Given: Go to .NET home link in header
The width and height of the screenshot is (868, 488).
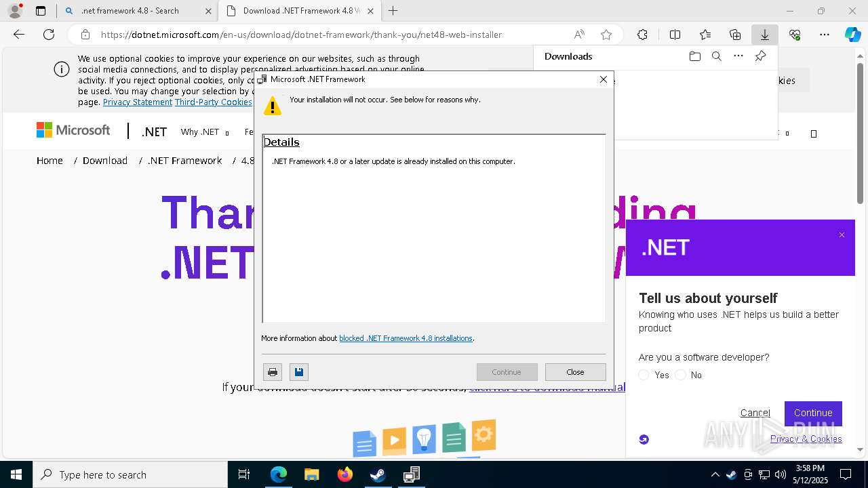Looking at the screenshot, I should pos(154,132).
